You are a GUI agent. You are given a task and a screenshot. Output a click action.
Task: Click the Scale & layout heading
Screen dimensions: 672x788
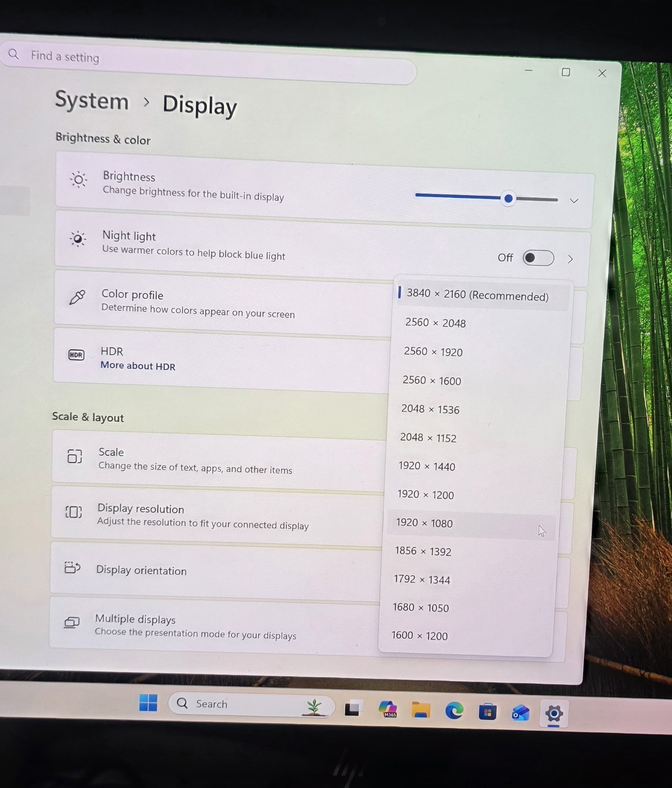(x=88, y=417)
